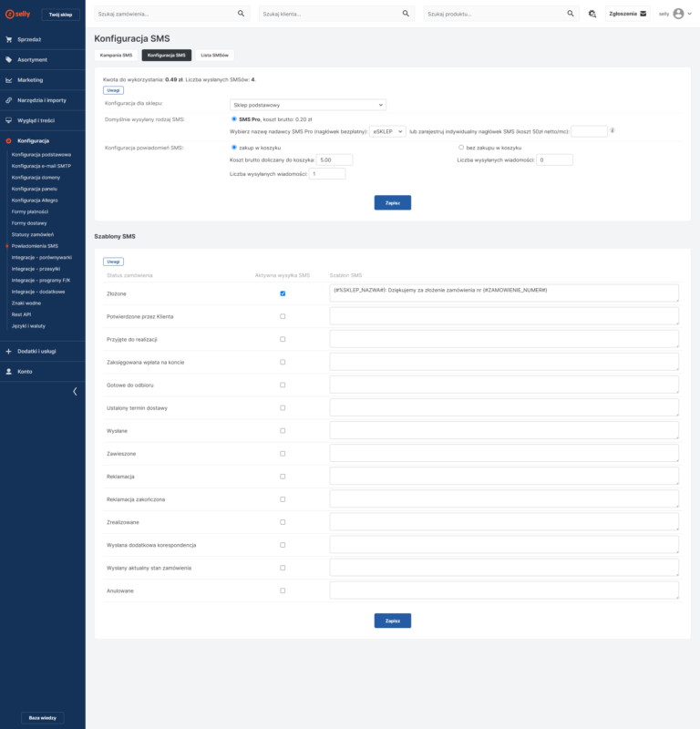Click the Anulowane SMS template text field
This screenshot has width=700, height=729.
(504, 590)
